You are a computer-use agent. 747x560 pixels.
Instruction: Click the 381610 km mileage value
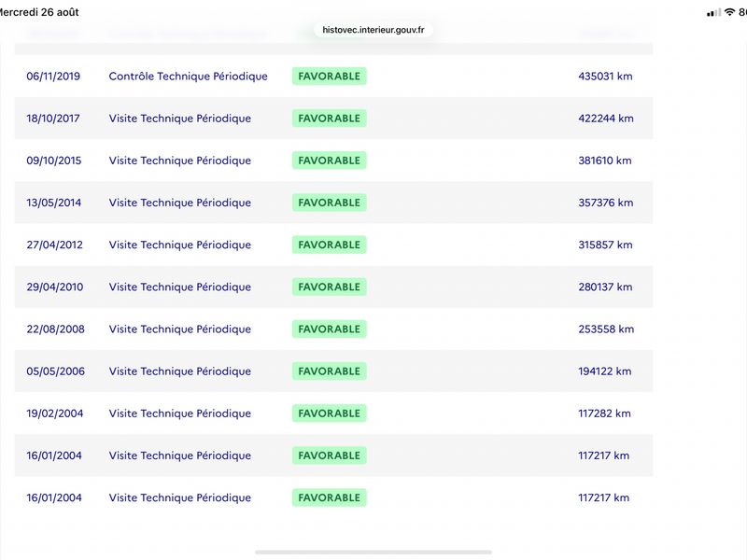pos(605,161)
